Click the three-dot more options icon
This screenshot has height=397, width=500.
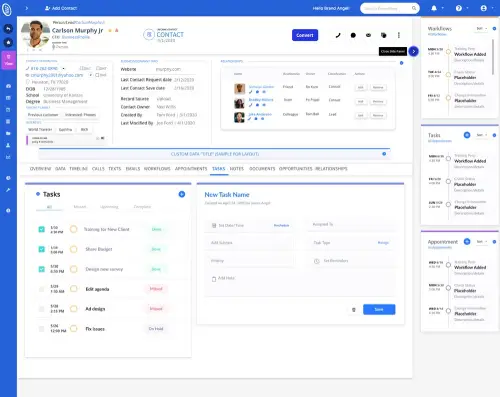(x=399, y=35)
